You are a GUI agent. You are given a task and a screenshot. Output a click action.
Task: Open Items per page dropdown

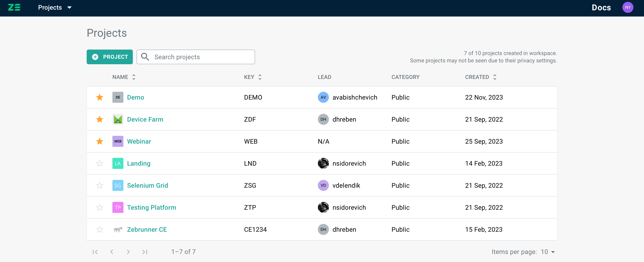(x=548, y=252)
